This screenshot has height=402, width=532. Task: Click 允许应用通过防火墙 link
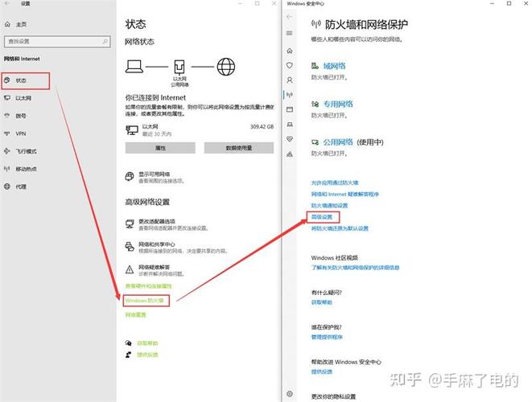point(335,183)
